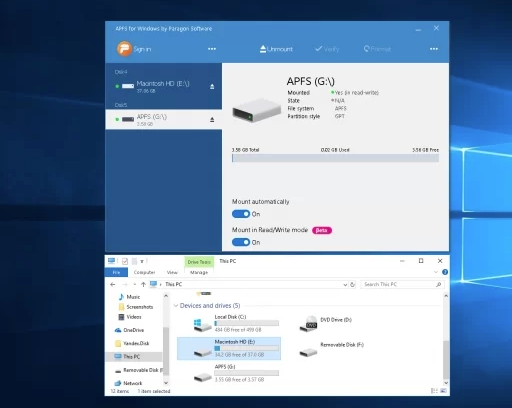Click the Properties quick access icon
The height and width of the screenshot is (408, 512).
125,261
